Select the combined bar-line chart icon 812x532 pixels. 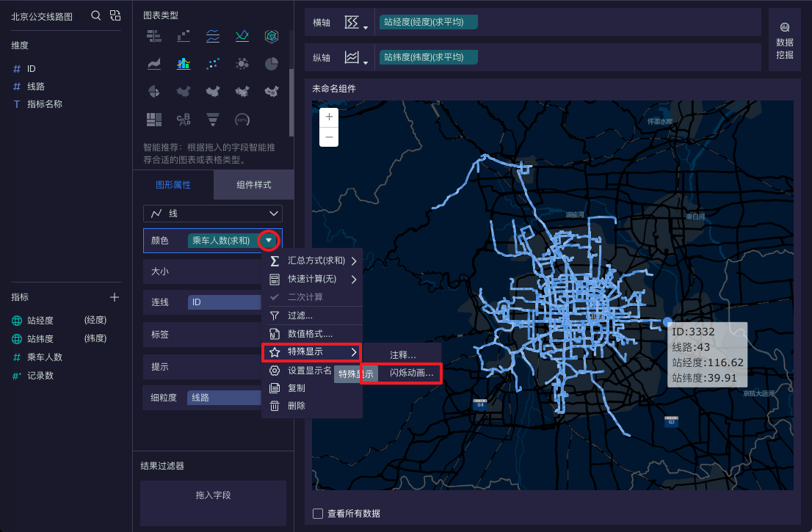pyautogui.click(x=184, y=64)
